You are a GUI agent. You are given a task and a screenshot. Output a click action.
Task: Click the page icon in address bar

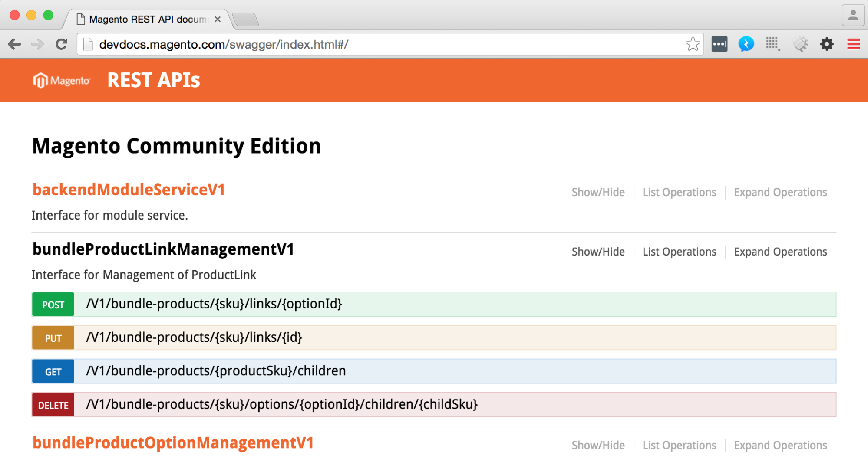tap(88, 44)
